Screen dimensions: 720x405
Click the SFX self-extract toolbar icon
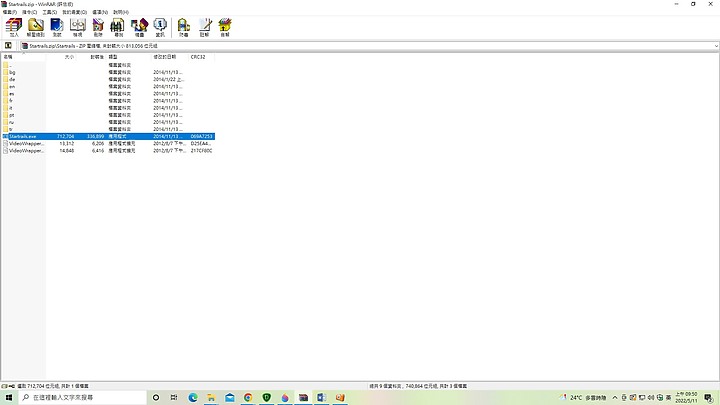click(x=225, y=28)
